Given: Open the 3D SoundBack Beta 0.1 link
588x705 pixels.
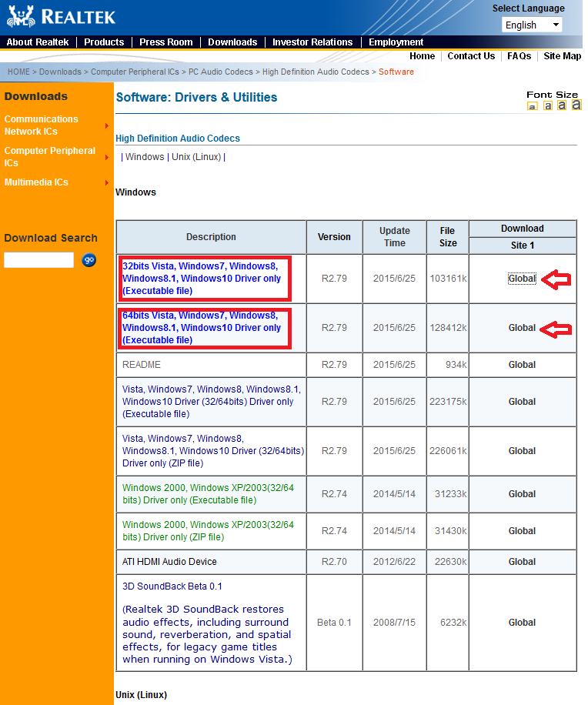Looking at the screenshot, I should click(172, 586).
